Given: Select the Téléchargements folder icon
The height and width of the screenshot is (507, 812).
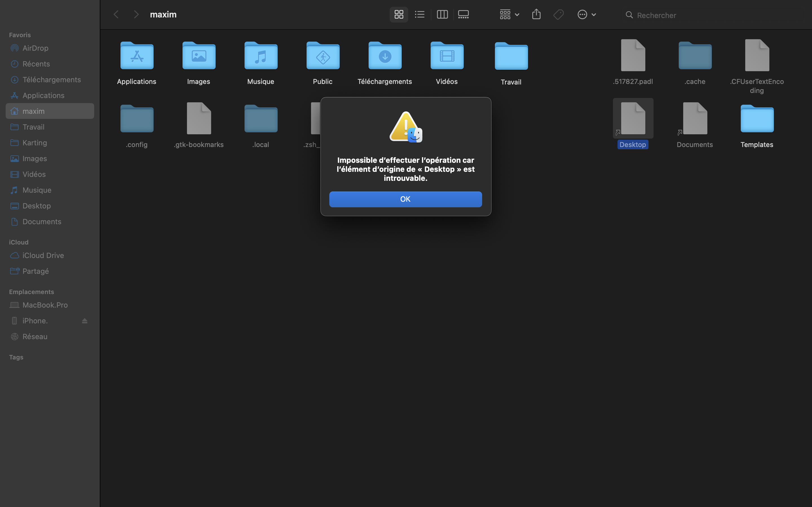Looking at the screenshot, I should coord(385,56).
